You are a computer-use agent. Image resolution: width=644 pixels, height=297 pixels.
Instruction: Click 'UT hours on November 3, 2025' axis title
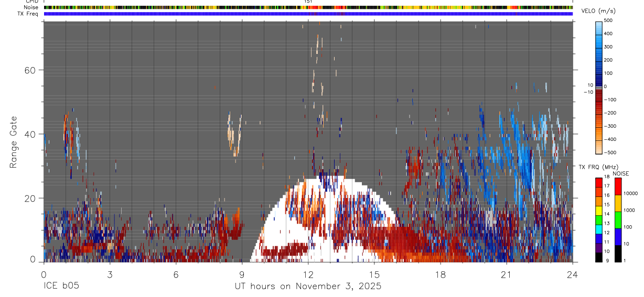pyautogui.click(x=308, y=287)
